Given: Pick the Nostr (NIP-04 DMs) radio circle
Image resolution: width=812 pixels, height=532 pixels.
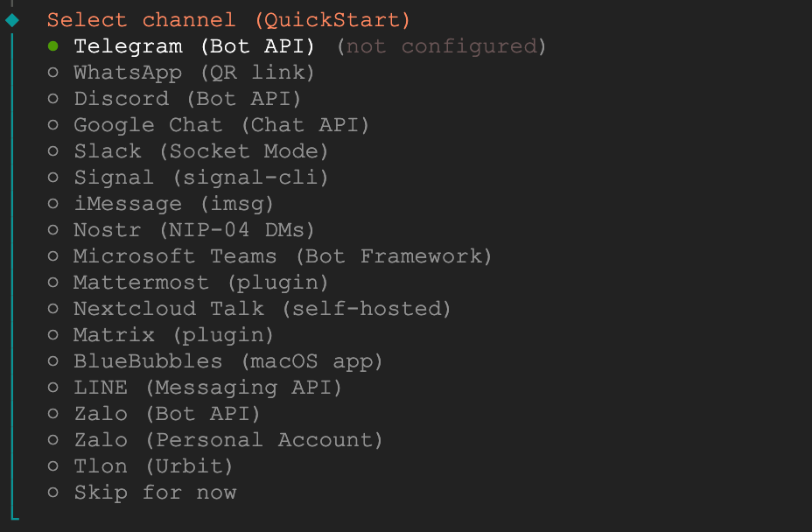Looking at the screenshot, I should point(54,230).
